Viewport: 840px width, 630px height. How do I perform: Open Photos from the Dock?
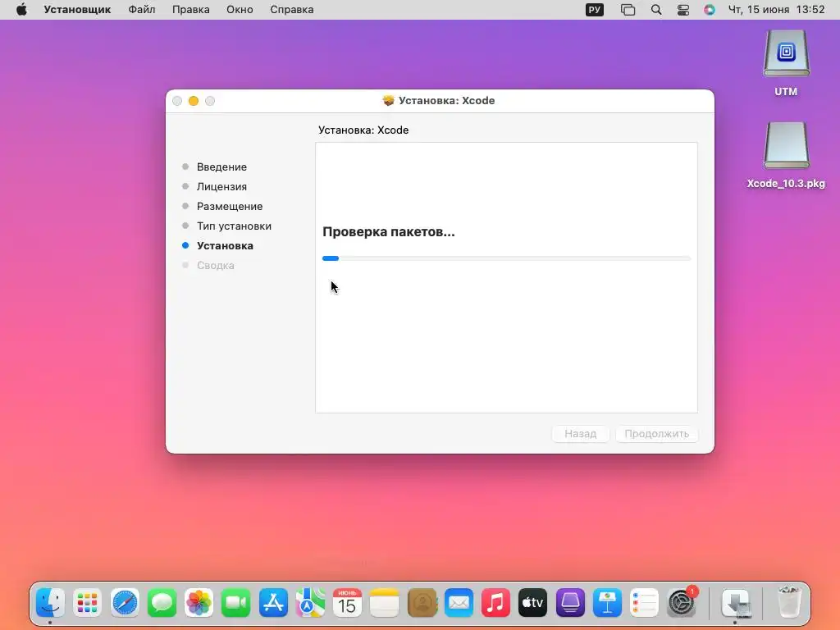coord(199,603)
